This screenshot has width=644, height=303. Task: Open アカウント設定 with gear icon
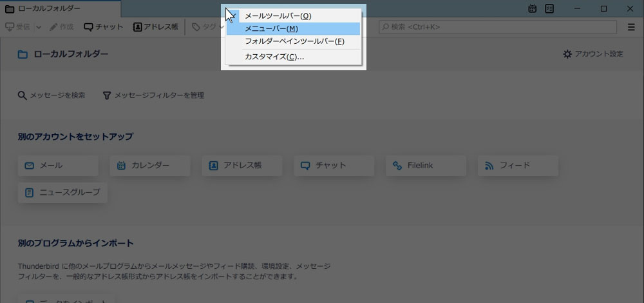click(593, 54)
